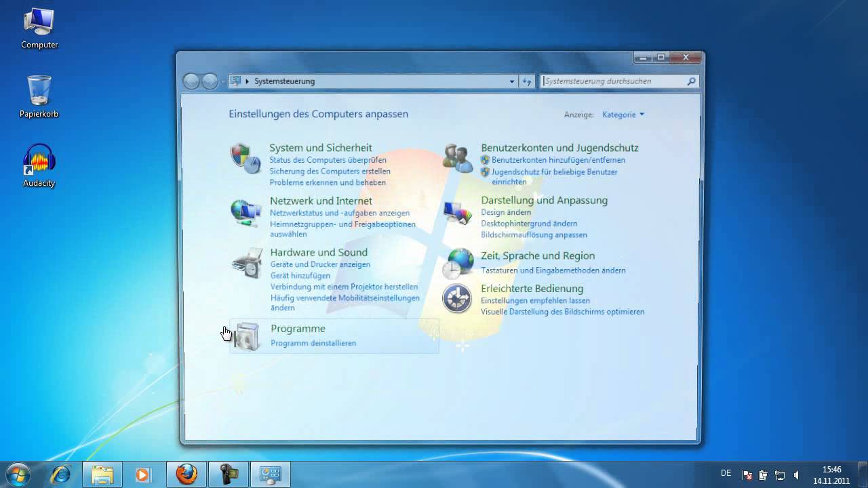The width and height of the screenshot is (868, 488).
Task: Open Darstellung und Anpassung heading
Action: tap(544, 200)
